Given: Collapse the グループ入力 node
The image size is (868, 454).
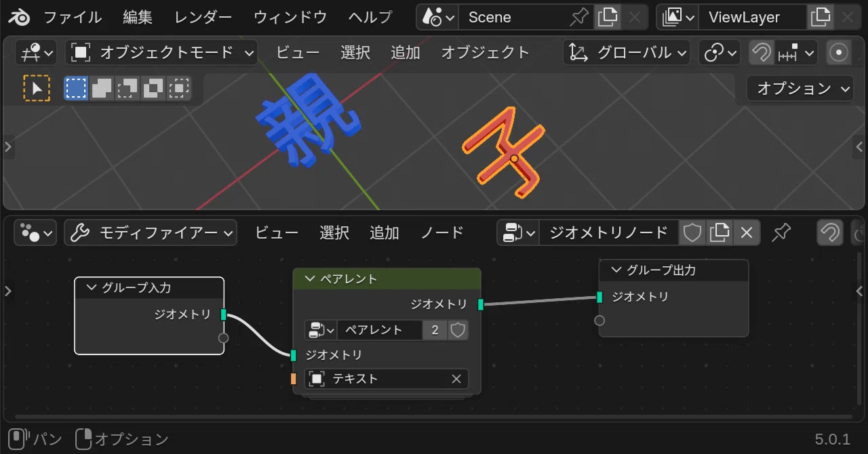Looking at the screenshot, I should click(x=92, y=288).
